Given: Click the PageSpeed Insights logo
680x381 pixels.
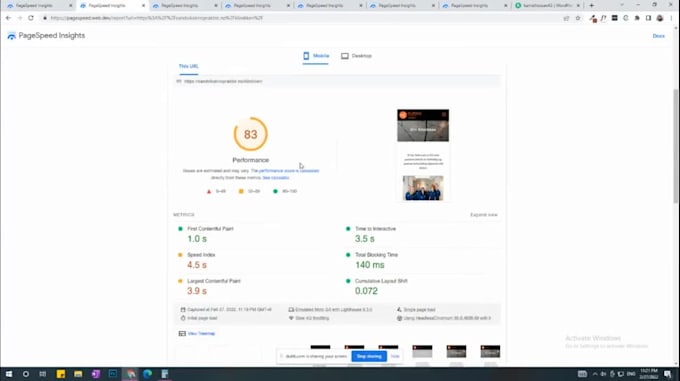Looking at the screenshot, I should pos(46,36).
